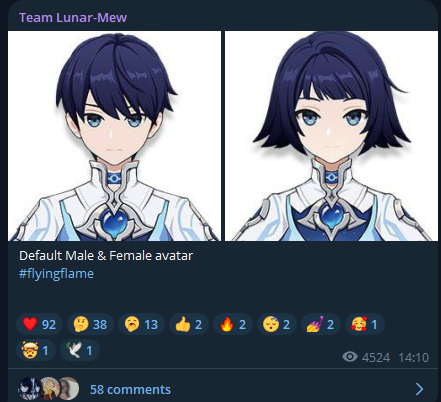Open the 58 comments thread
Viewport: 441px width, 402px height.
coord(130,389)
